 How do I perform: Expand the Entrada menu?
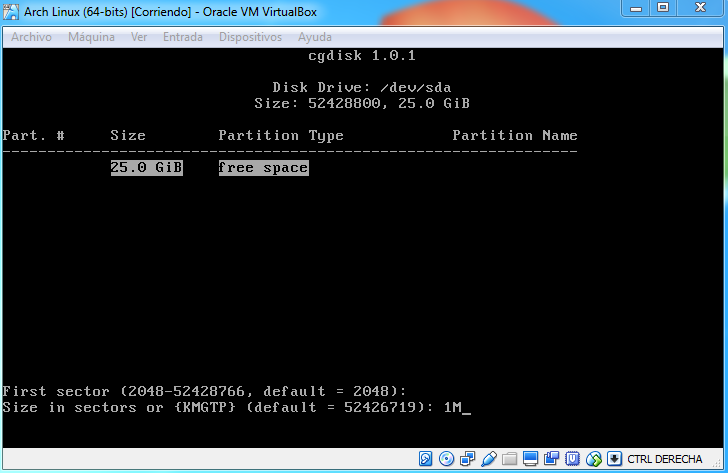click(182, 37)
